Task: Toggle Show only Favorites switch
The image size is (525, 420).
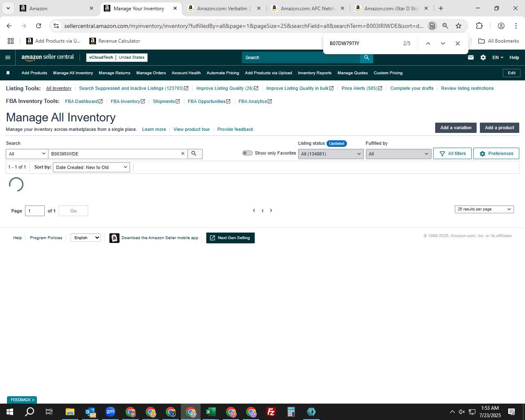Action: pyautogui.click(x=247, y=153)
